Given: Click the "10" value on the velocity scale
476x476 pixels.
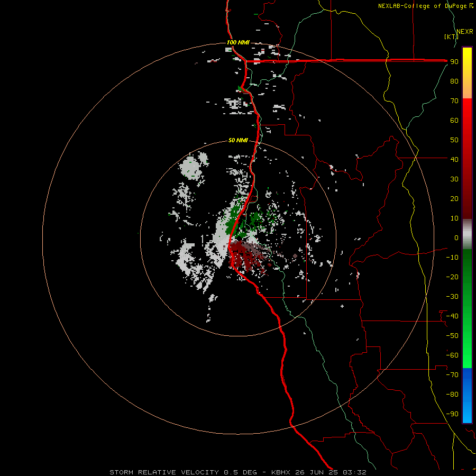Looking at the screenshot, I should click(454, 218).
